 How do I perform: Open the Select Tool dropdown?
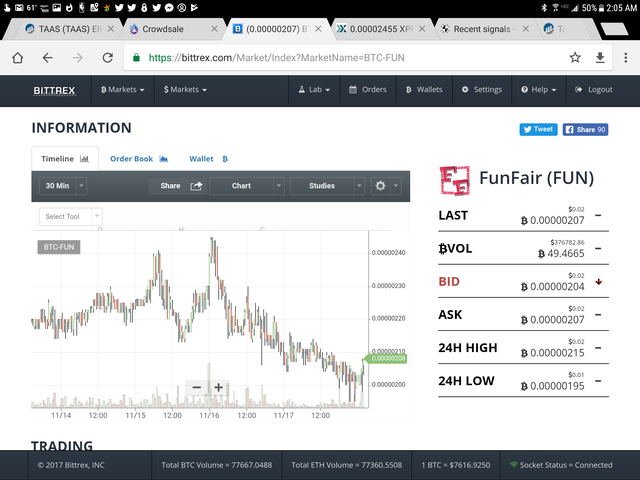pos(71,216)
